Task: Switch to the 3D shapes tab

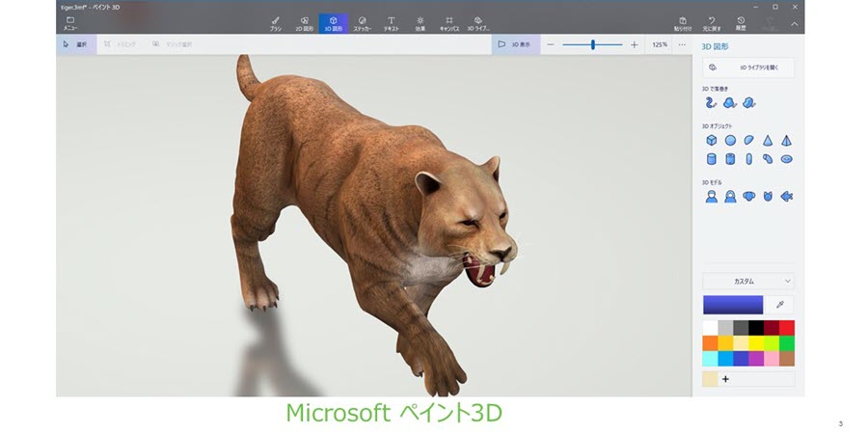Action: [333, 22]
